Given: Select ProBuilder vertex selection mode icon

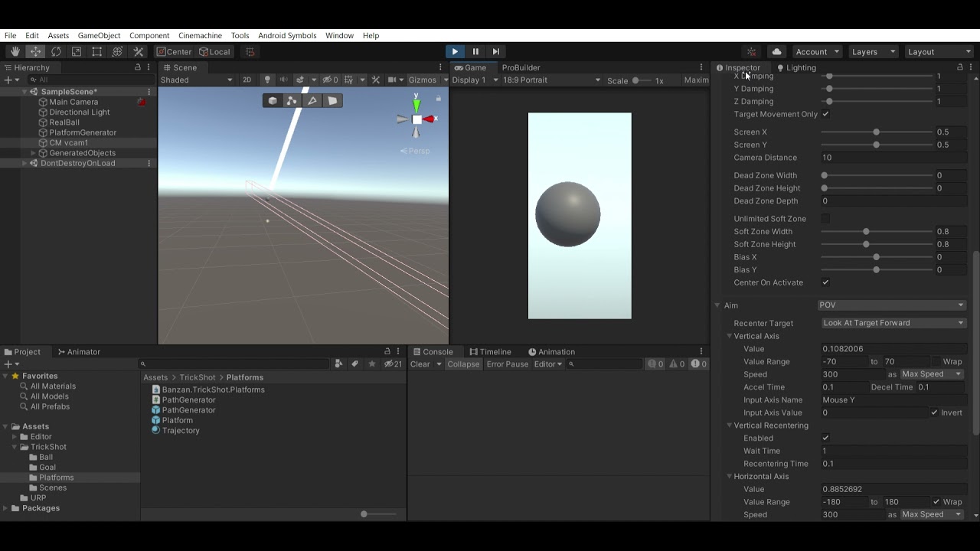Looking at the screenshot, I should coord(292,100).
